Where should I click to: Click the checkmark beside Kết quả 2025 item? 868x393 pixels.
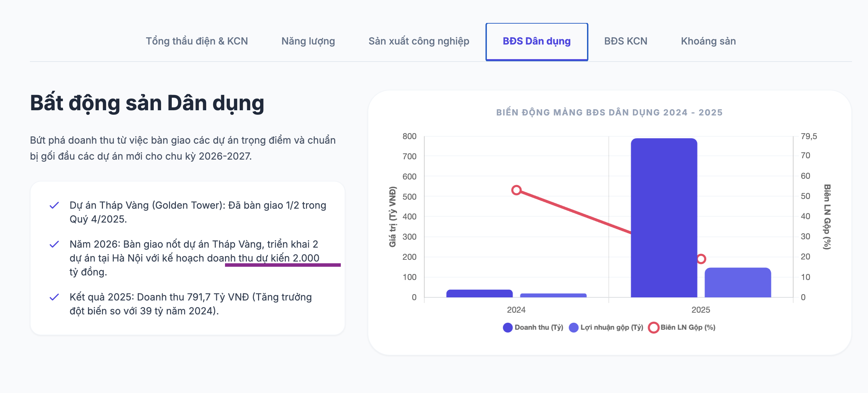[54, 297]
